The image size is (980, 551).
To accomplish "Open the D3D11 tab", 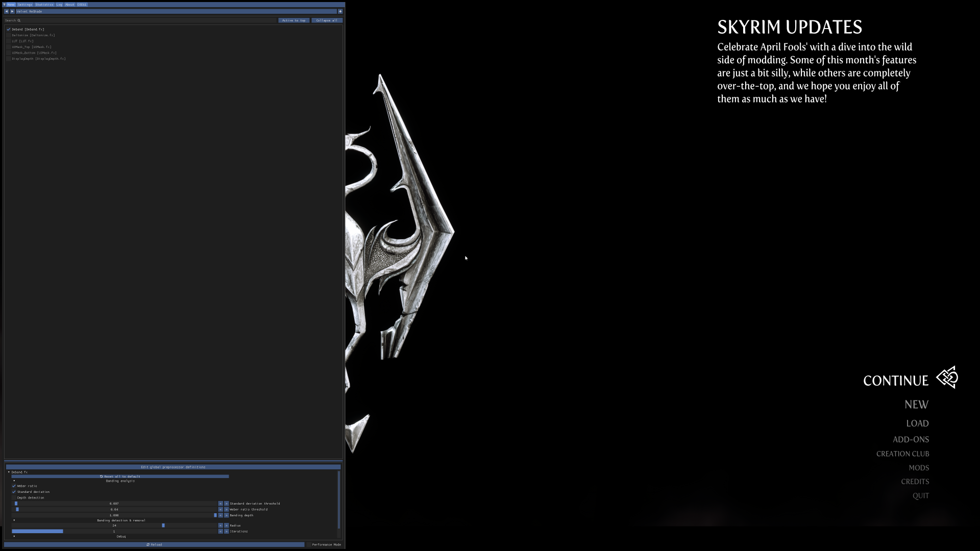I will point(82,5).
